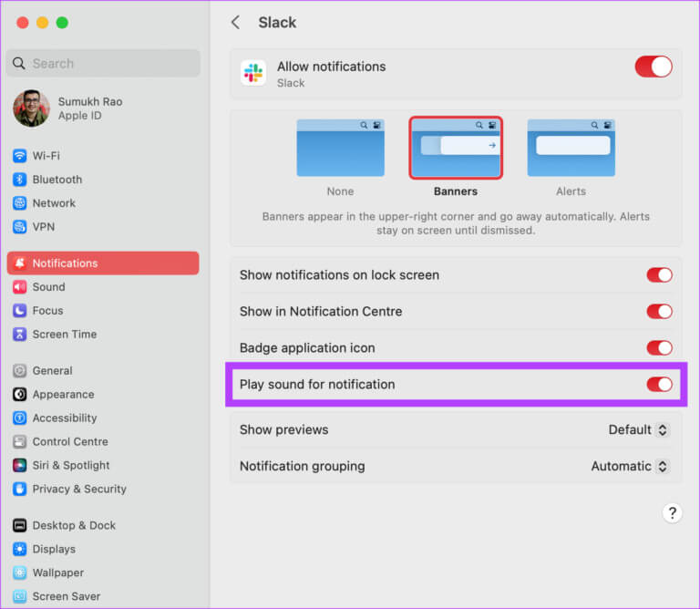Click the Accessibility icon
The height and width of the screenshot is (609, 700).
20,418
